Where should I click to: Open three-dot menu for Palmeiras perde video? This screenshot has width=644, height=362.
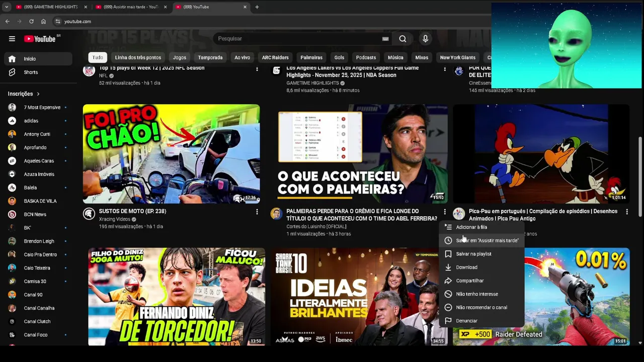tap(444, 212)
